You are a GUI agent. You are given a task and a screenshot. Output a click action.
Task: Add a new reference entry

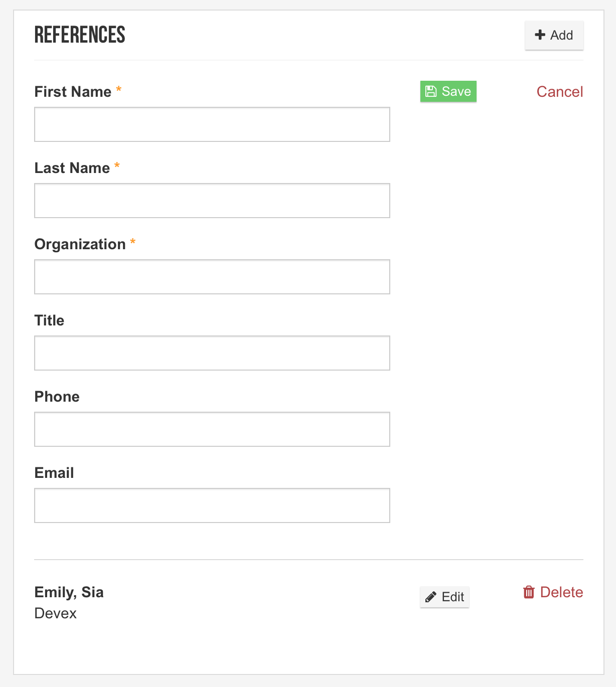point(554,36)
